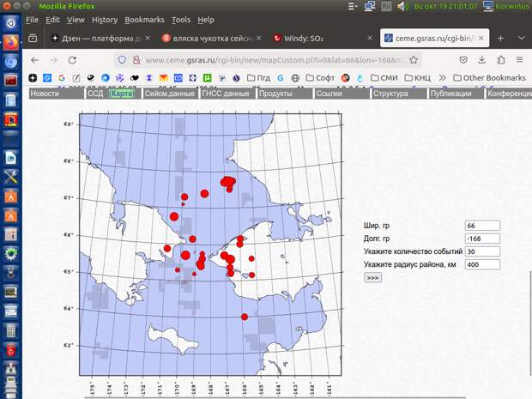Click the Шир. гр latitude input field
The height and width of the screenshot is (399, 532).
(481, 226)
